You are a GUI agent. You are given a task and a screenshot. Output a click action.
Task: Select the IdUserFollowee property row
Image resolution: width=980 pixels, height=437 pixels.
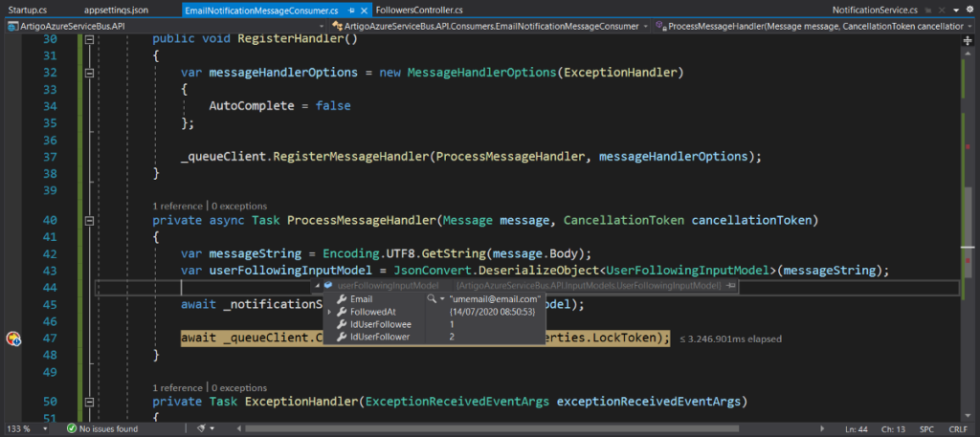pyautogui.click(x=434, y=324)
